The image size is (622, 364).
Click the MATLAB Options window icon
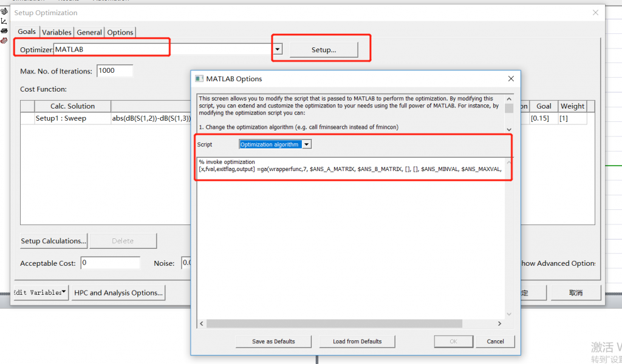tap(199, 79)
